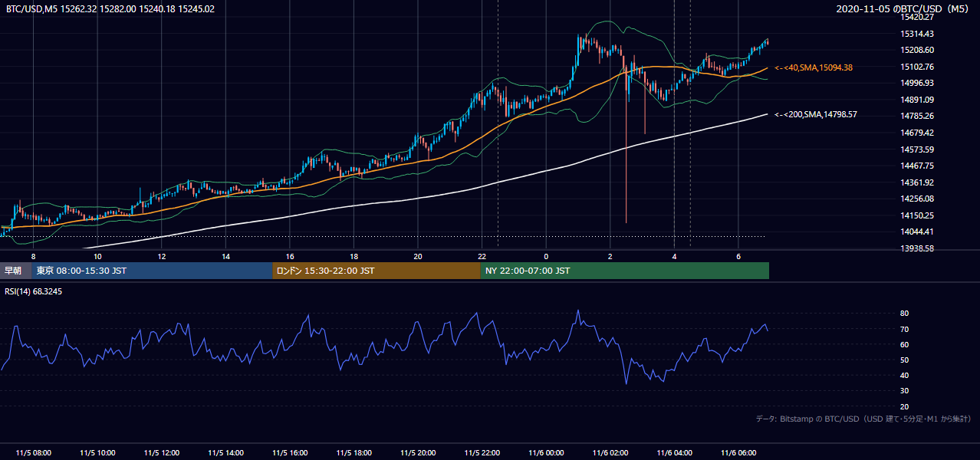The height and width of the screenshot is (460, 980).
Task: Click price axis value 14467.75
Action: [x=918, y=166]
